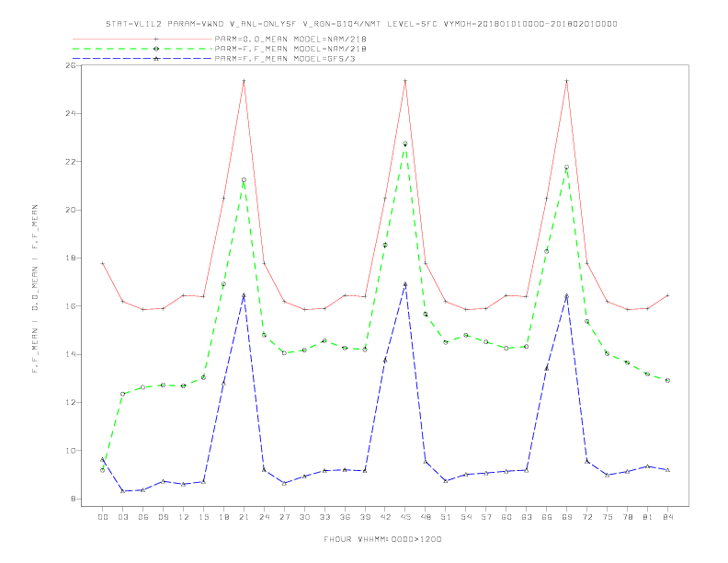Click x-axis tick label 36
Screen dimensions: 728x563
click(x=345, y=517)
